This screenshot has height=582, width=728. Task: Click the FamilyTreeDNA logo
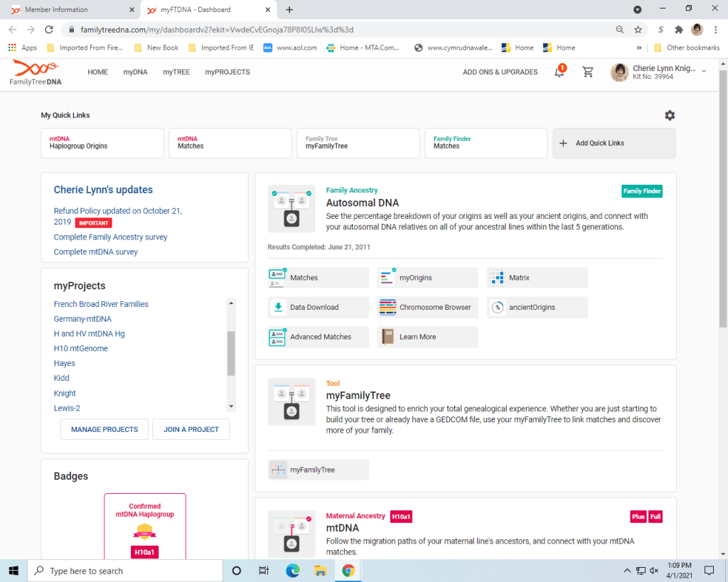[36, 72]
